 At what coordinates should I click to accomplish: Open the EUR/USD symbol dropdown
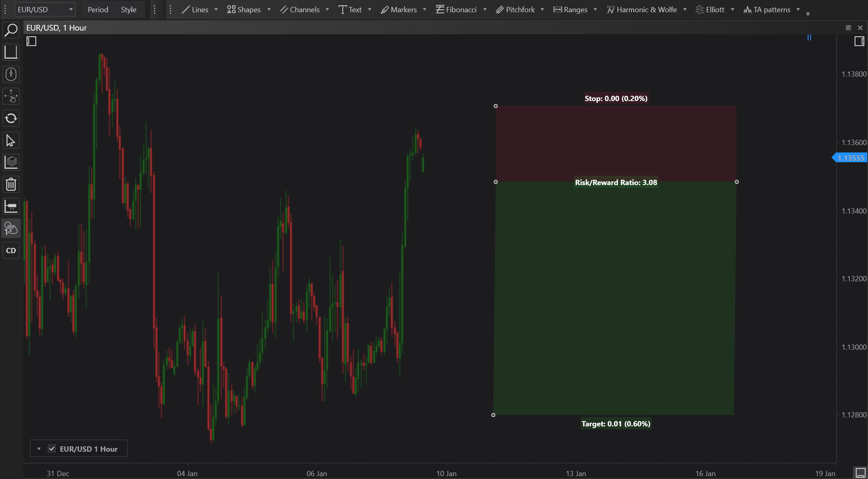pyautogui.click(x=45, y=9)
